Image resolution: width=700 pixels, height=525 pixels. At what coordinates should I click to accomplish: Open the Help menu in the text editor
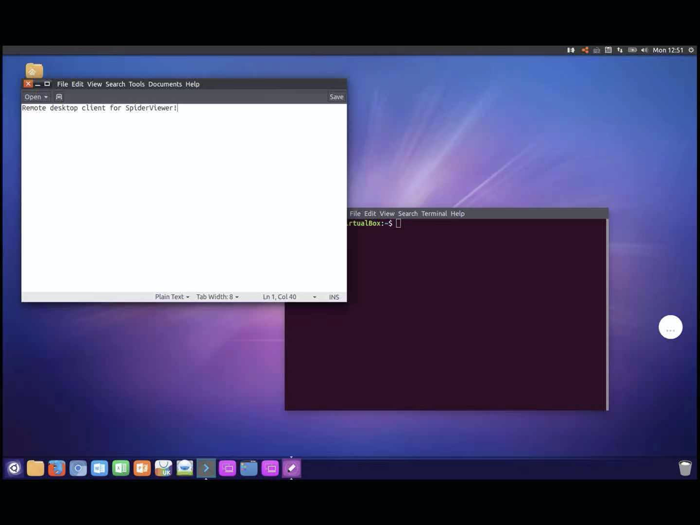192,84
